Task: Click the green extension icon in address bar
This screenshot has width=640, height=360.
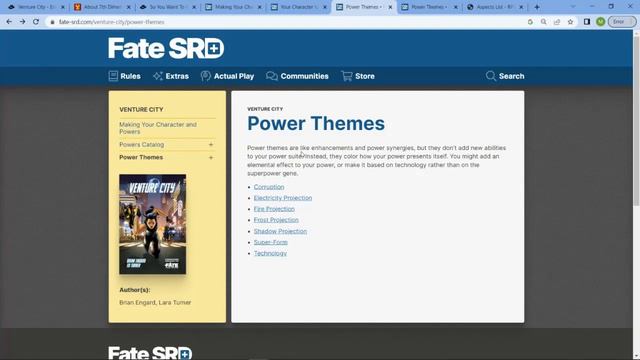Action: click(x=530, y=22)
